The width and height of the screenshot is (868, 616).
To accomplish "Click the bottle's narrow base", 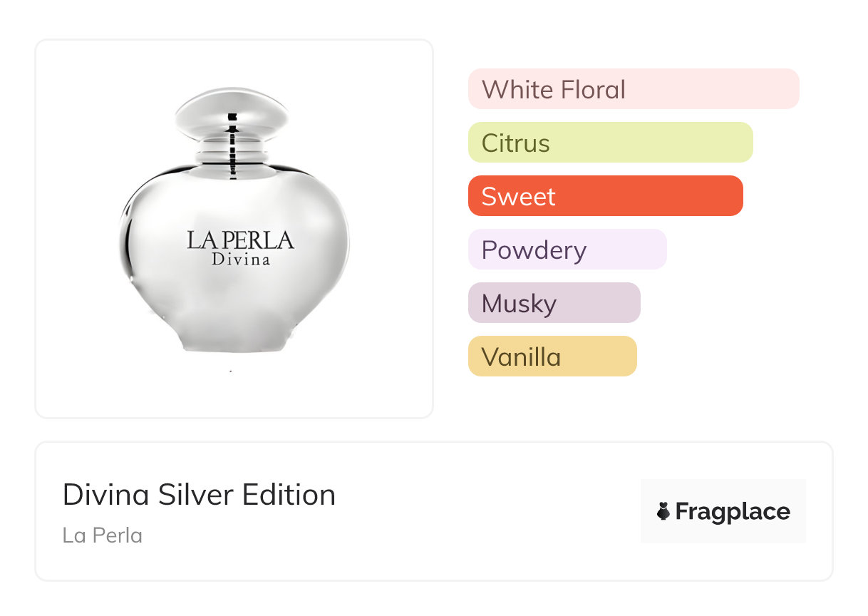I will [x=232, y=342].
